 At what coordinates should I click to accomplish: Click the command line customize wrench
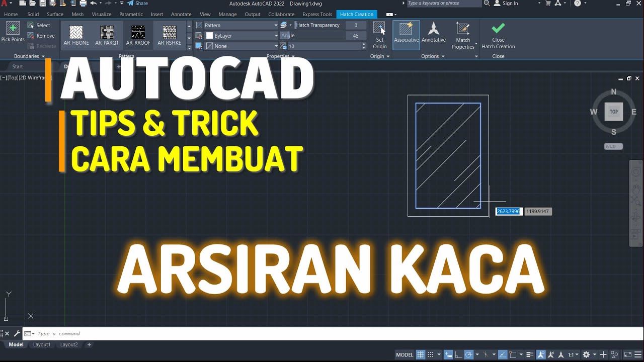(17, 333)
